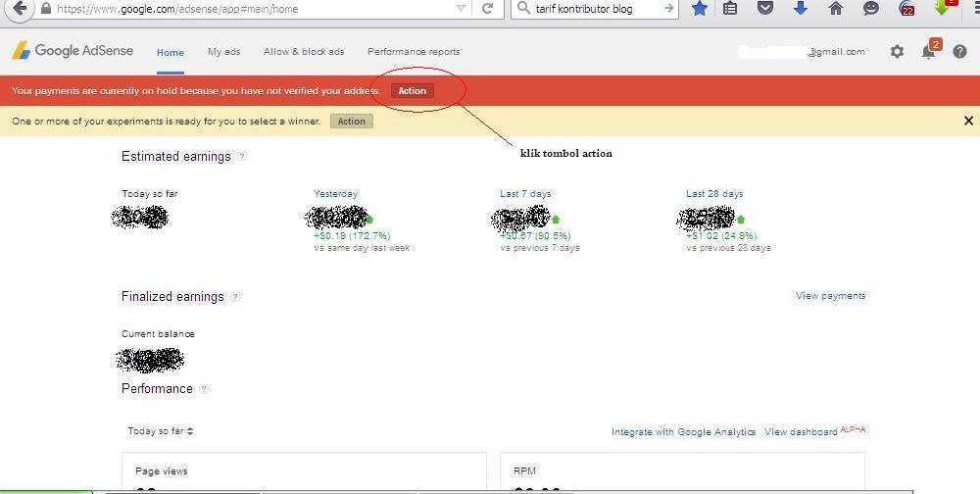Screen dimensions: 980x494
Task: Click the address bar URL field
Action: click(x=250, y=9)
